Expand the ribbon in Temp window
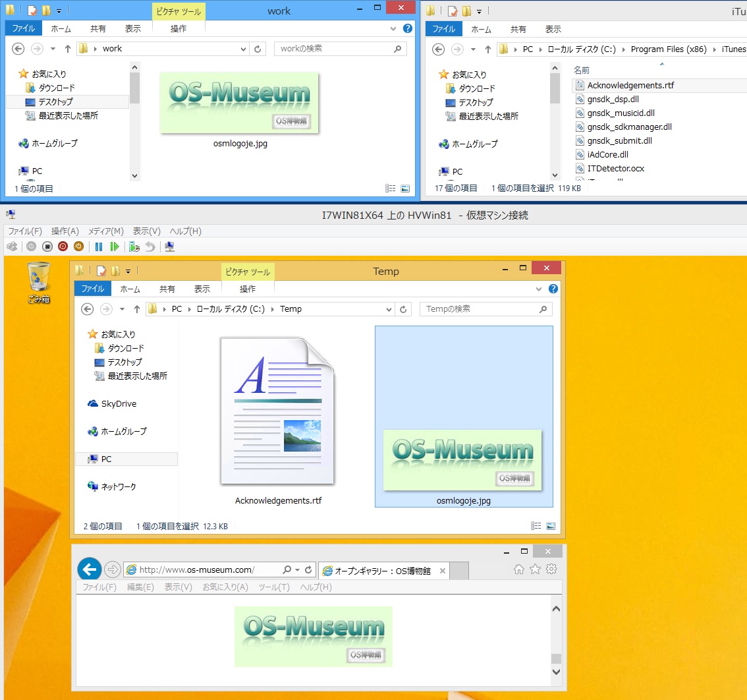The height and width of the screenshot is (700, 747). click(x=538, y=289)
